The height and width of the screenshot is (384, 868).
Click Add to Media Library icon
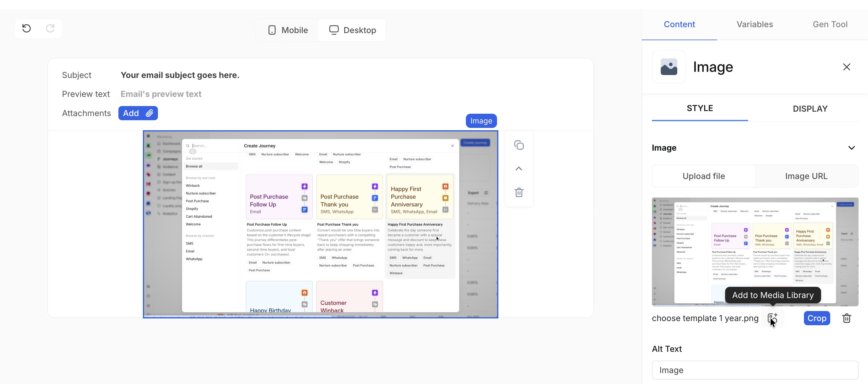coord(772,318)
